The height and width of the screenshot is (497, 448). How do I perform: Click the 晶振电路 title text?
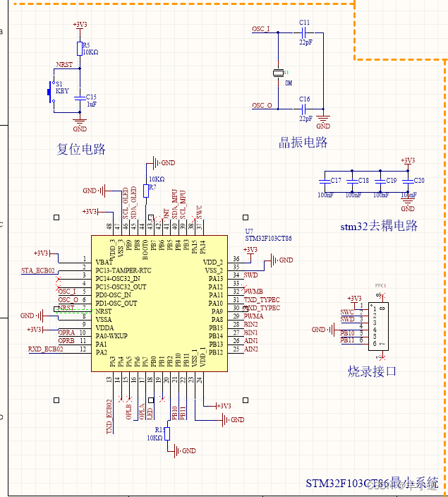[x=303, y=143]
